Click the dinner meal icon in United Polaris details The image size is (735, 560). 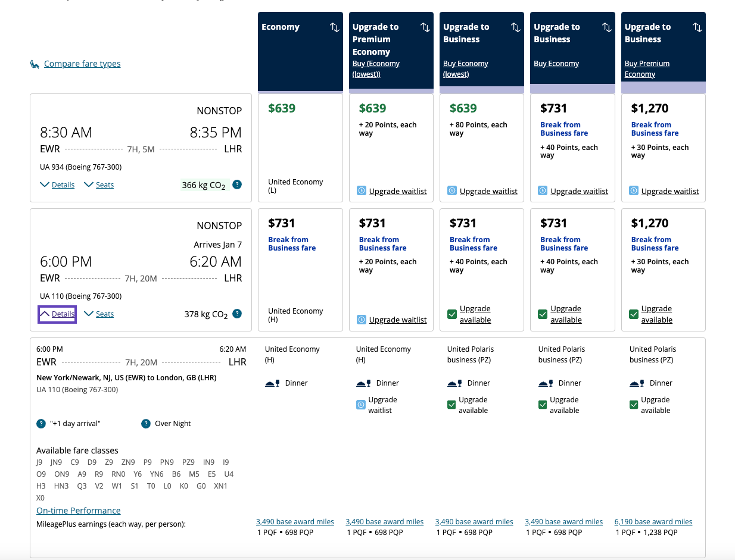pos(453,383)
